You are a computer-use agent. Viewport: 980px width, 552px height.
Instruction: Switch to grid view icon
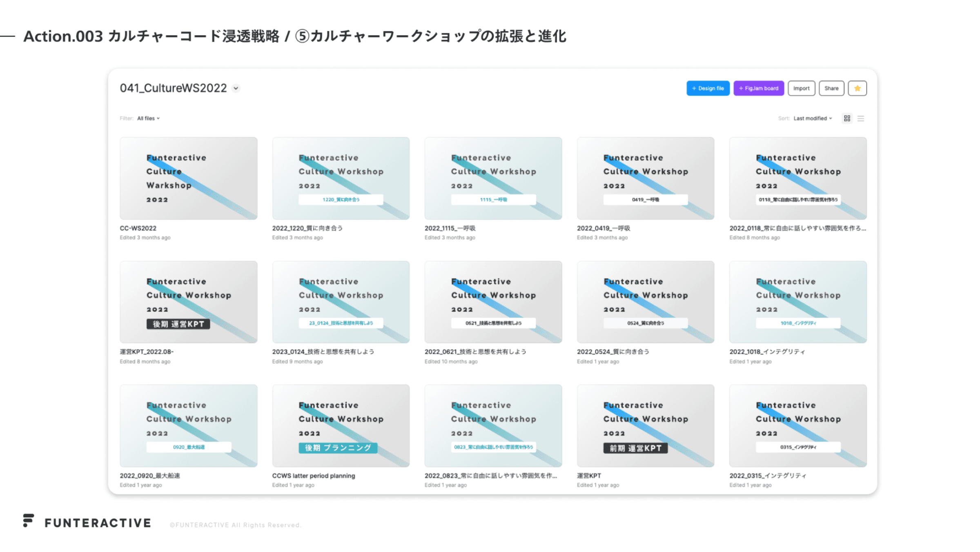[847, 118]
